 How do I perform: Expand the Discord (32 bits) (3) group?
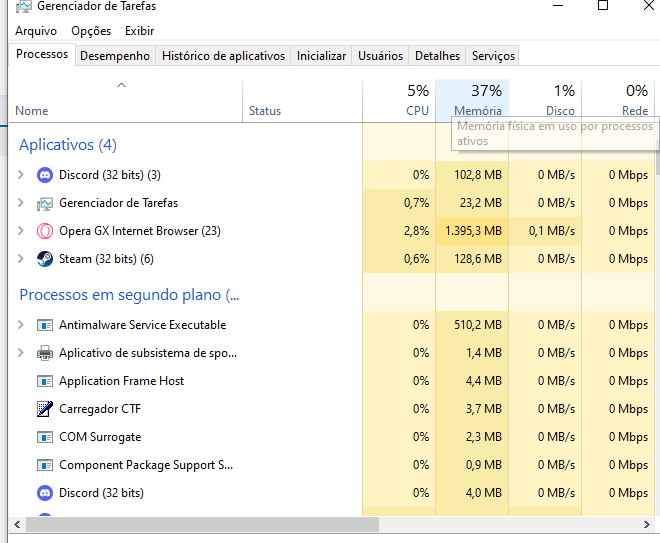20,175
